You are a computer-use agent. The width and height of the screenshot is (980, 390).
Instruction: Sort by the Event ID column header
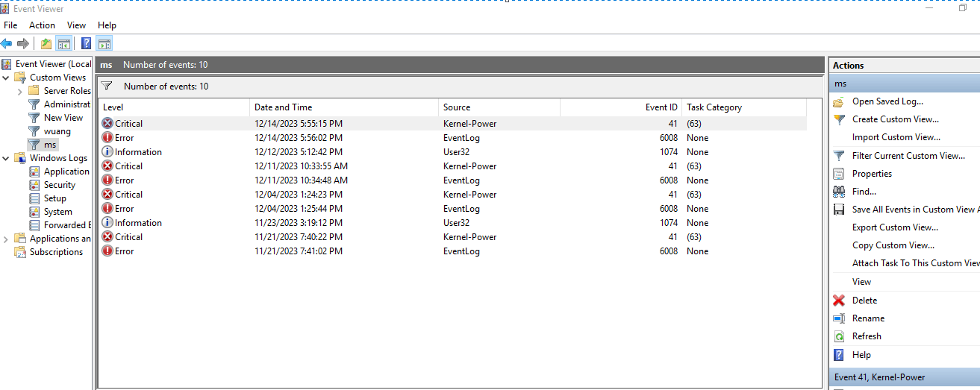pyautogui.click(x=621, y=107)
